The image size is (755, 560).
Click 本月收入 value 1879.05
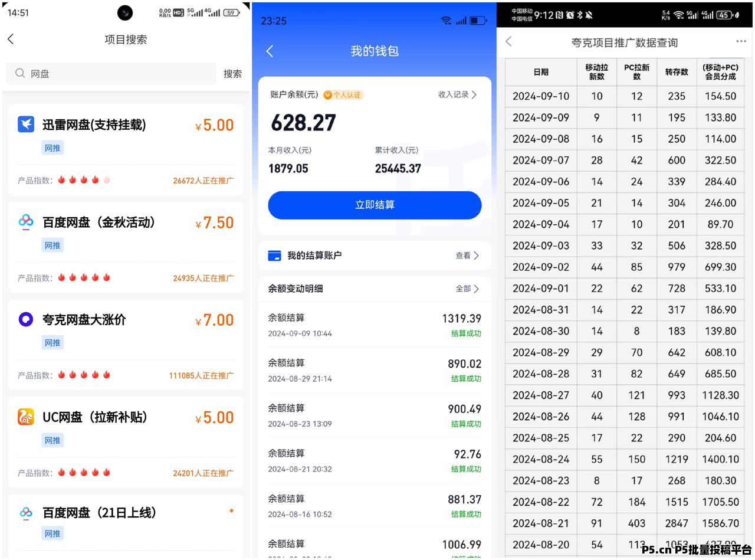(288, 169)
